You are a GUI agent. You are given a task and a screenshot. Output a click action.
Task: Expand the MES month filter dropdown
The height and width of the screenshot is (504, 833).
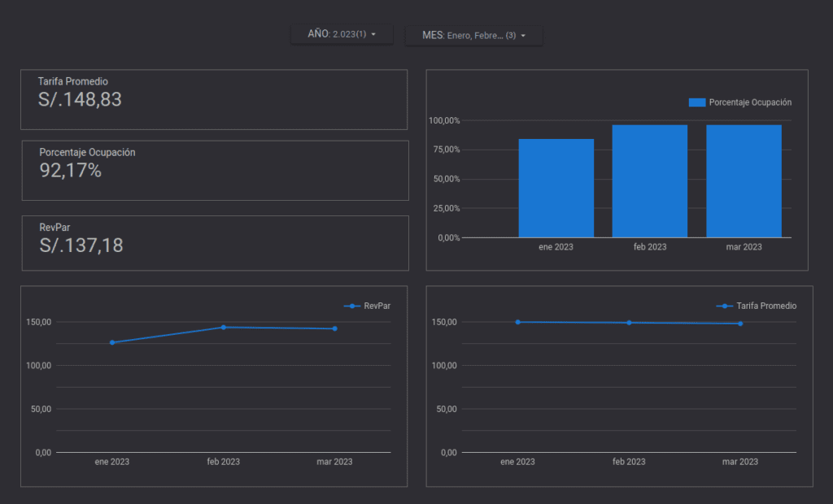pos(473,35)
